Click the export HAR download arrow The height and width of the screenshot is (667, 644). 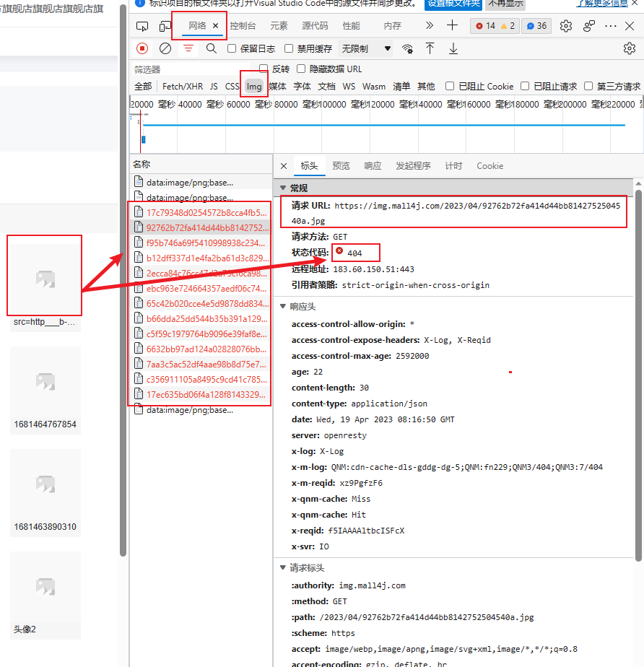pos(453,48)
